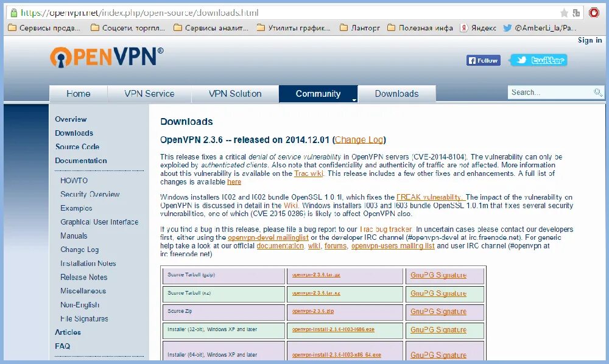The height and width of the screenshot is (364, 609).
Task: Open the Соцсети, торгпл... bookmark folder
Action: 128,28
